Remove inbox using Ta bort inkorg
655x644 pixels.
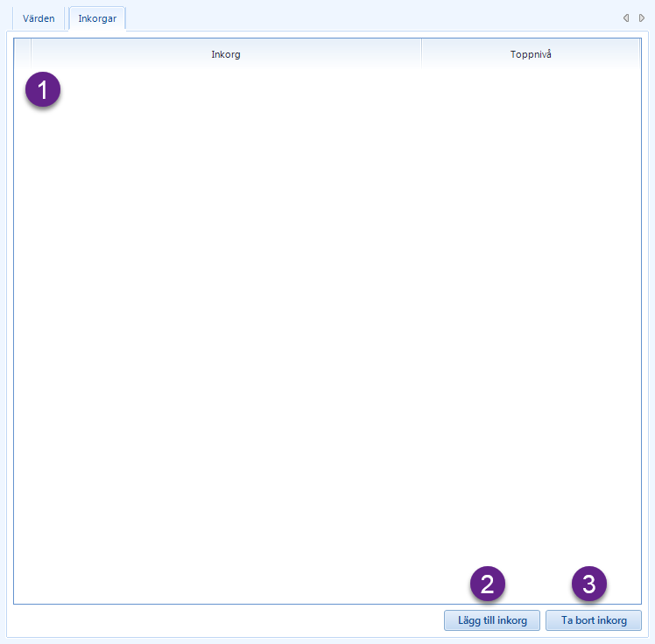click(x=594, y=620)
